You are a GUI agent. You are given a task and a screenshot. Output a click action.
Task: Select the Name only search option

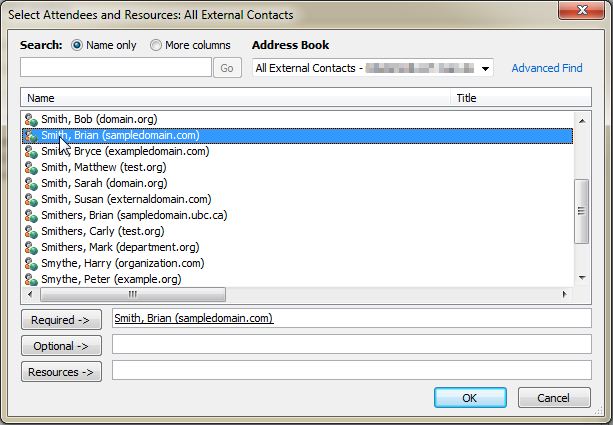coord(77,45)
